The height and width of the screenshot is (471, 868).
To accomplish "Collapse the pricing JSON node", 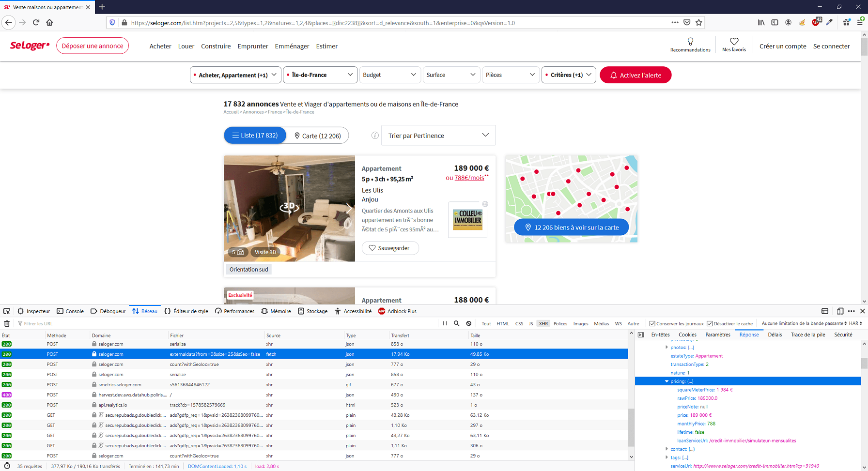I will tap(666, 381).
